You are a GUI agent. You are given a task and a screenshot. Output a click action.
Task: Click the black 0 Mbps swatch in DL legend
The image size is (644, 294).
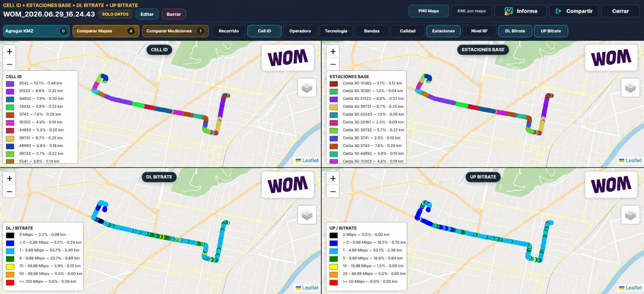point(10,235)
